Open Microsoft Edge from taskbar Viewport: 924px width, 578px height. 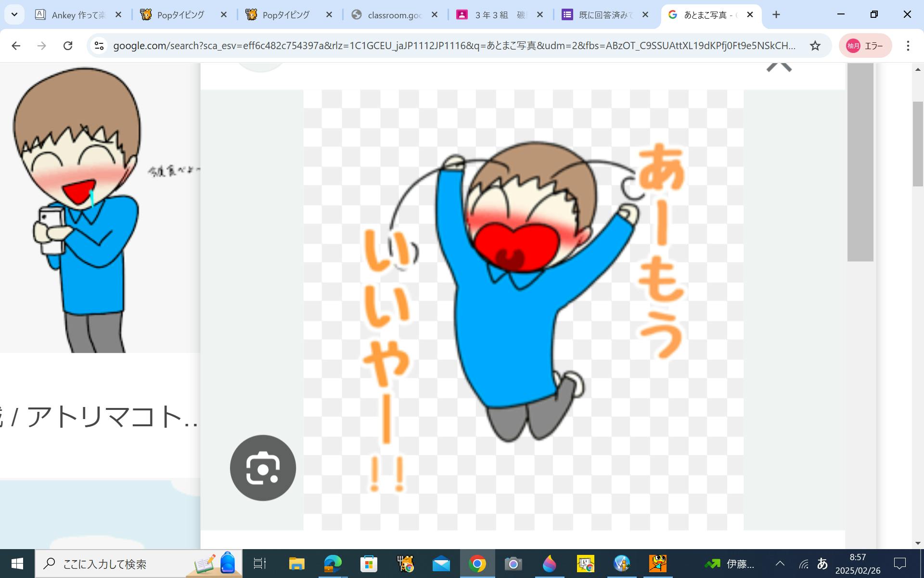click(x=333, y=564)
